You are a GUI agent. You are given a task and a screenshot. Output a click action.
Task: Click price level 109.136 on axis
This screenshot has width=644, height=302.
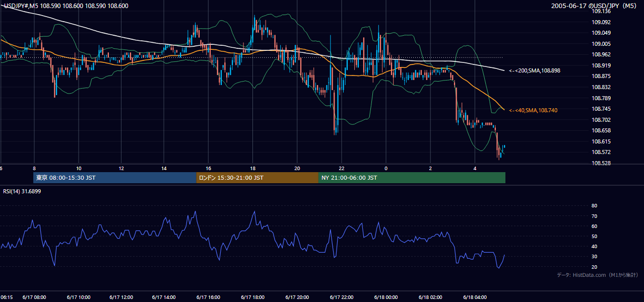[x=601, y=11]
